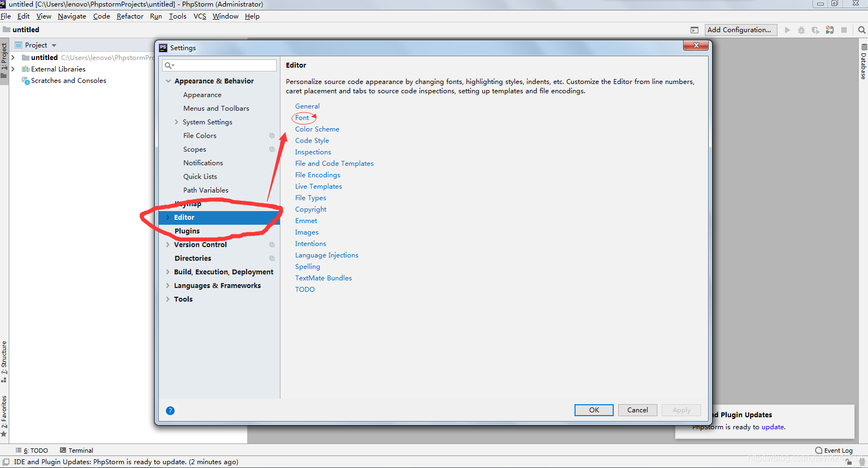Image resolution: width=868 pixels, height=468 pixels.
Task: Open File and Code Templates link
Action: (x=334, y=164)
